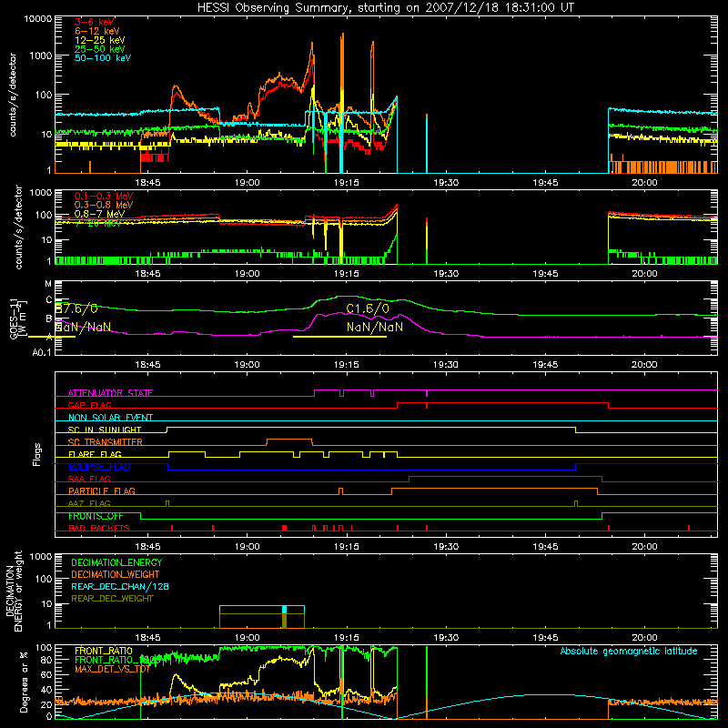This screenshot has height=728, width=728.
Task: Select the cyan 50-100 keV legend label
Action: [103, 58]
